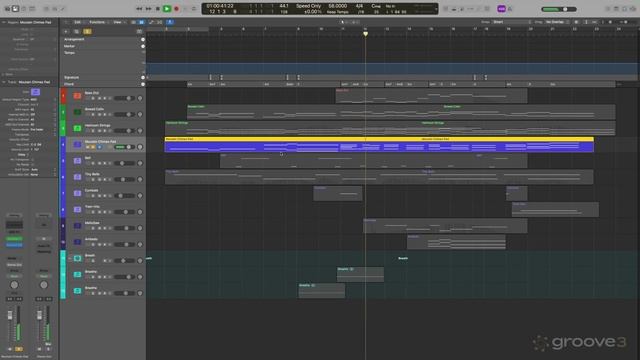
Task: Select the Cymbals region near bar 8
Action: (x=338, y=193)
